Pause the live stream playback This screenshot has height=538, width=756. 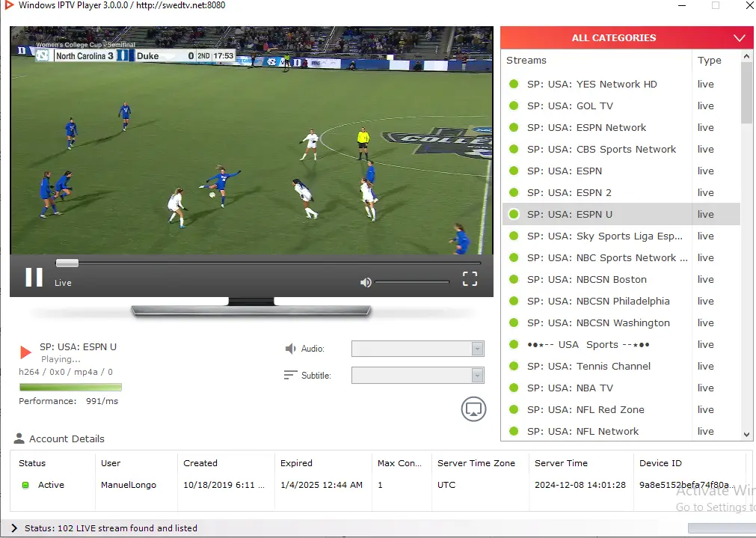pos(34,278)
